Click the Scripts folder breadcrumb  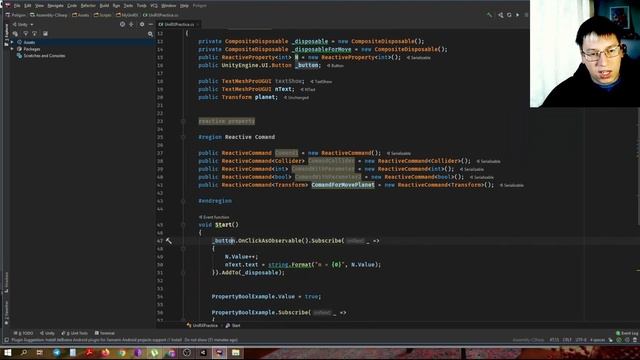pos(102,15)
